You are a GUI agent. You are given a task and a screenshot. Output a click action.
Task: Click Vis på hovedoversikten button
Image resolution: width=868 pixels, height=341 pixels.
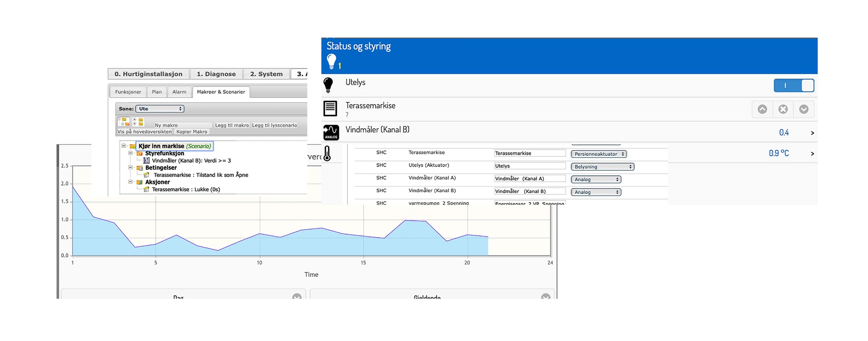(x=145, y=131)
